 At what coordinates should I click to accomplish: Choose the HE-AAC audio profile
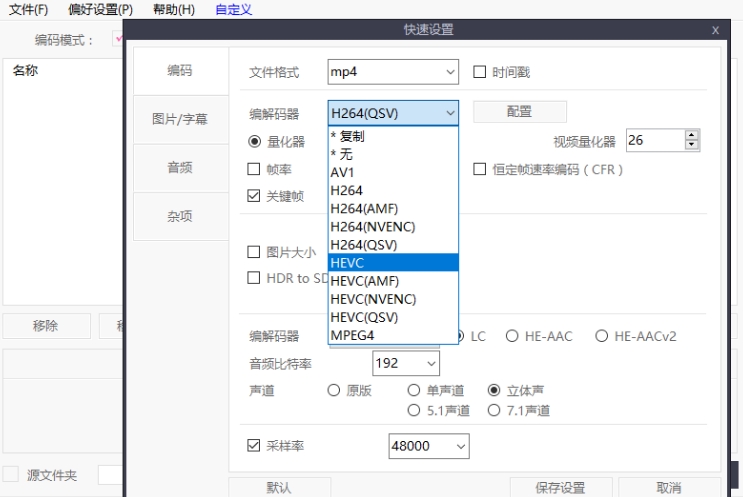click(x=513, y=336)
